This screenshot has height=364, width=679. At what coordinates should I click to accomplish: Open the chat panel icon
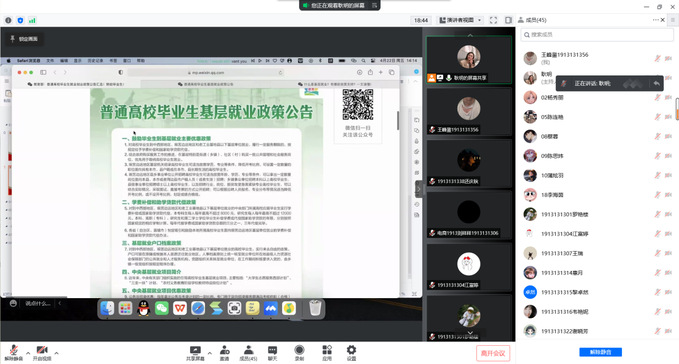coord(272,353)
